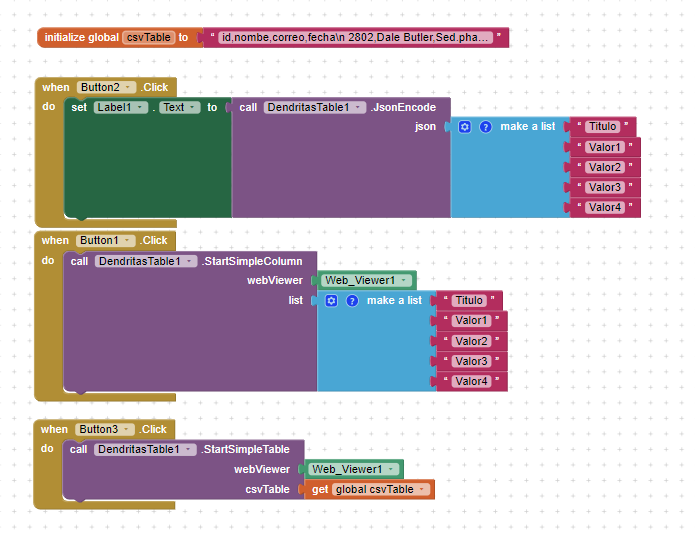Click the gear mutator icon on the JsonEncode list block
The width and height of the screenshot is (695, 533).
click(x=464, y=127)
